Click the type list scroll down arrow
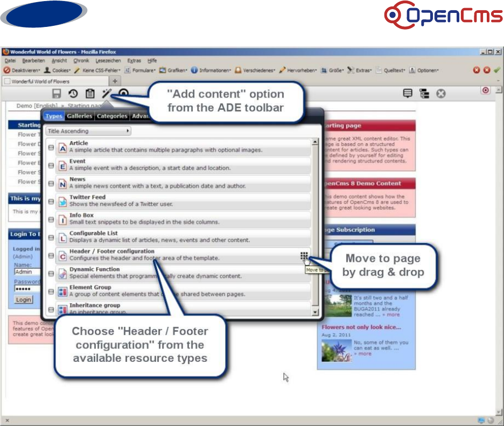Image resolution: width=504 pixels, height=426 pixels. point(315,312)
